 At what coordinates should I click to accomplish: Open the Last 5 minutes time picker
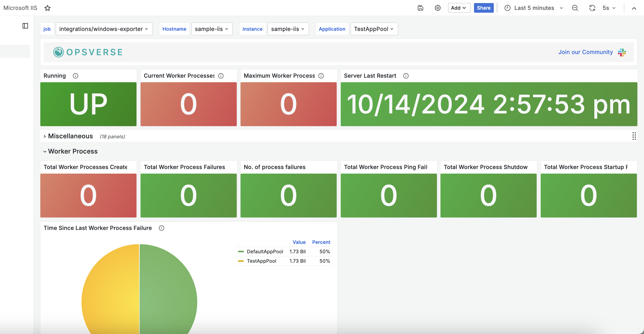[x=534, y=8]
